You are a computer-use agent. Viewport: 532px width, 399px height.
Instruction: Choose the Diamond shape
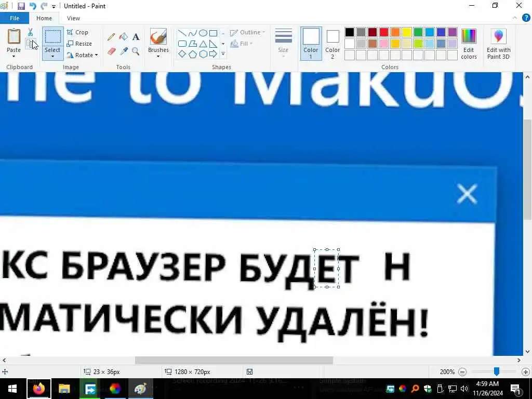click(x=182, y=54)
